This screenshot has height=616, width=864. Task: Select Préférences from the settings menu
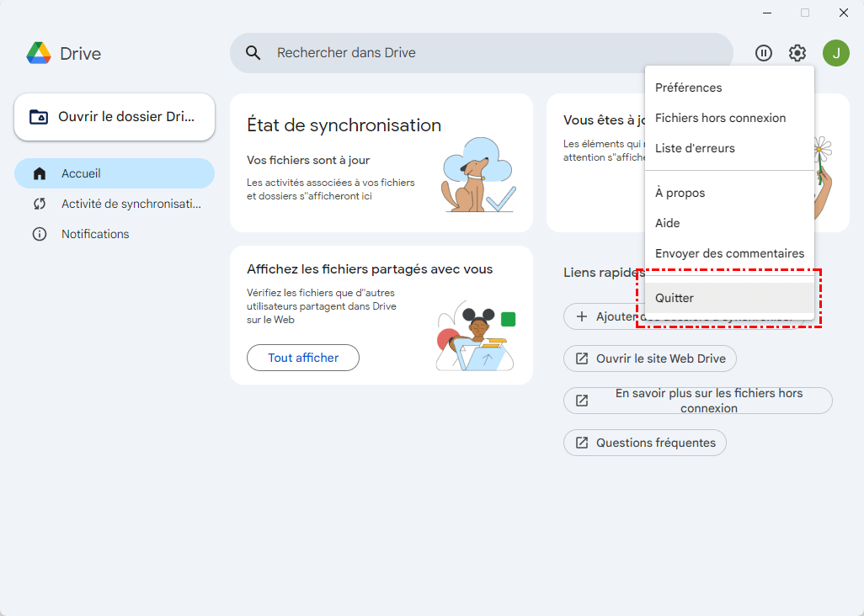688,88
